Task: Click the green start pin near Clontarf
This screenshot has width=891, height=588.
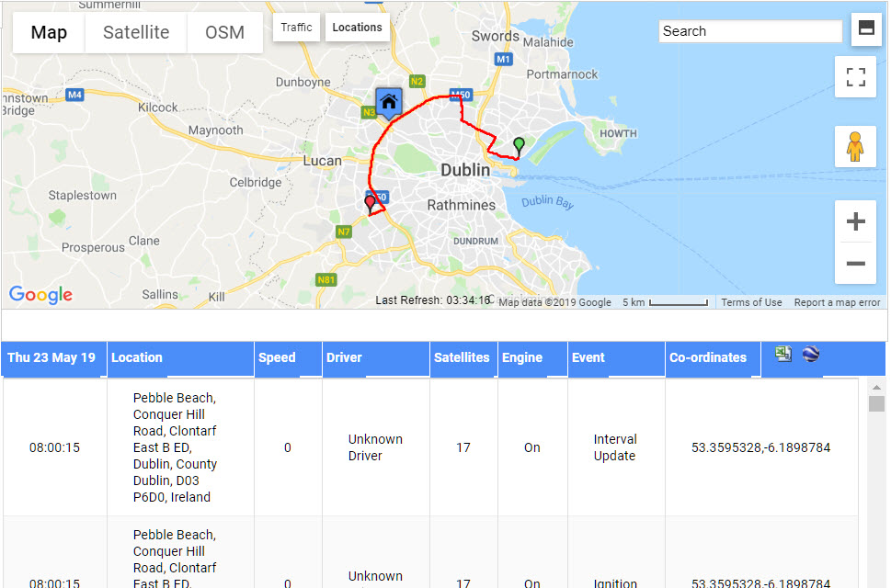Action: [x=519, y=146]
